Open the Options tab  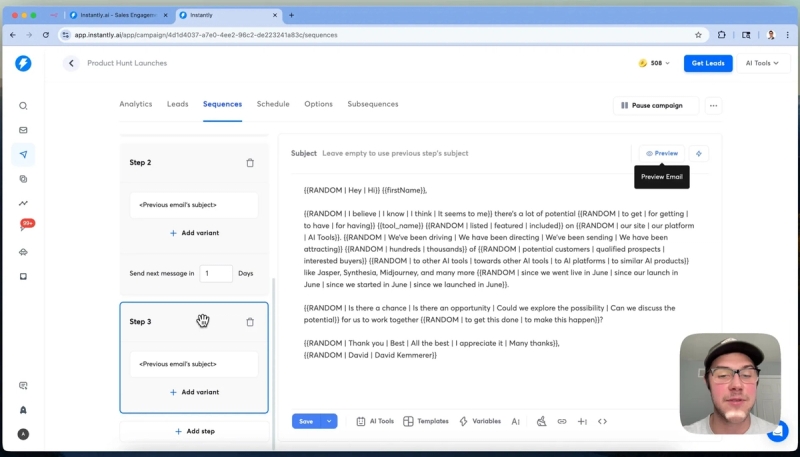pyautogui.click(x=318, y=104)
